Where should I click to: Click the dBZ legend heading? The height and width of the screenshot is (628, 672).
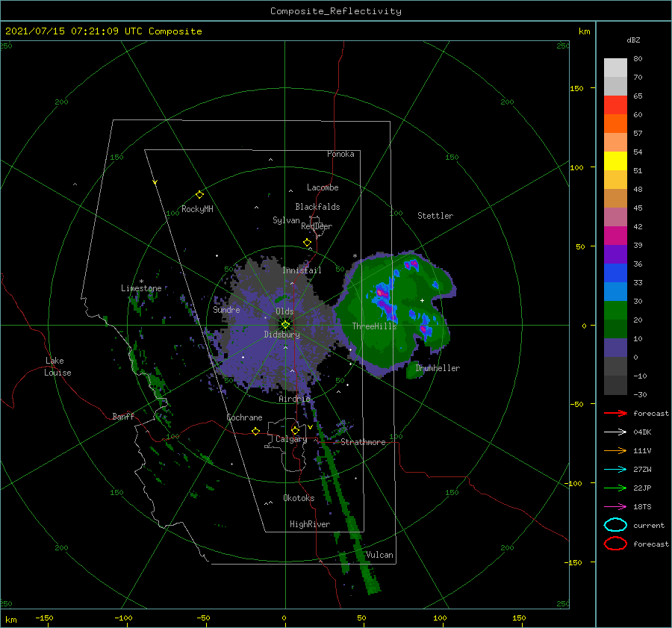click(633, 40)
